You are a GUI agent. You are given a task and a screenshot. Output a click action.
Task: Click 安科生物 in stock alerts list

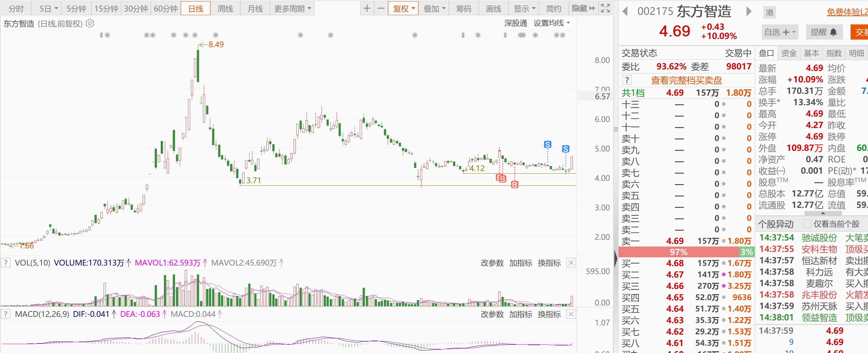click(819, 249)
